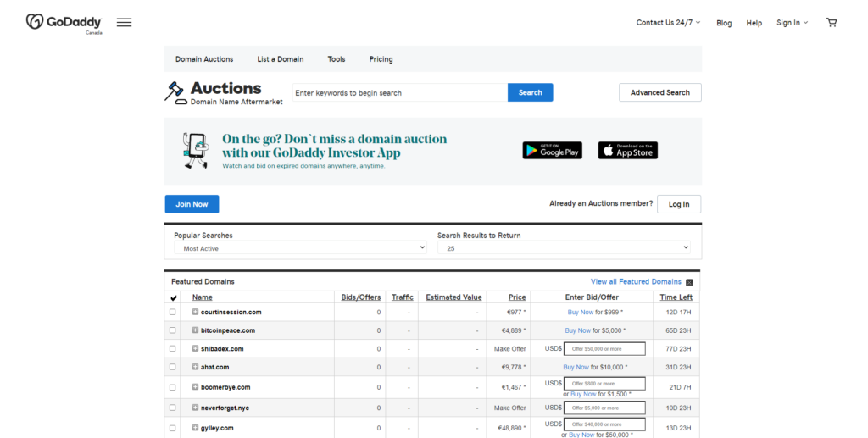The height and width of the screenshot is (438, 868).
Task: Click the Investor App phone illustration
Action: click(x=196, y=151)
